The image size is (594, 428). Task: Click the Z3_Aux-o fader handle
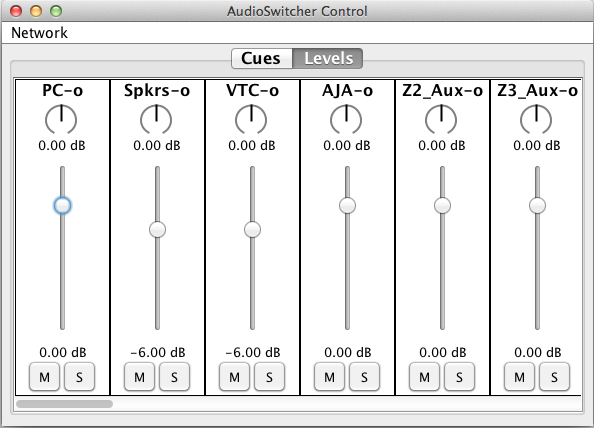[x=537, y=206]
